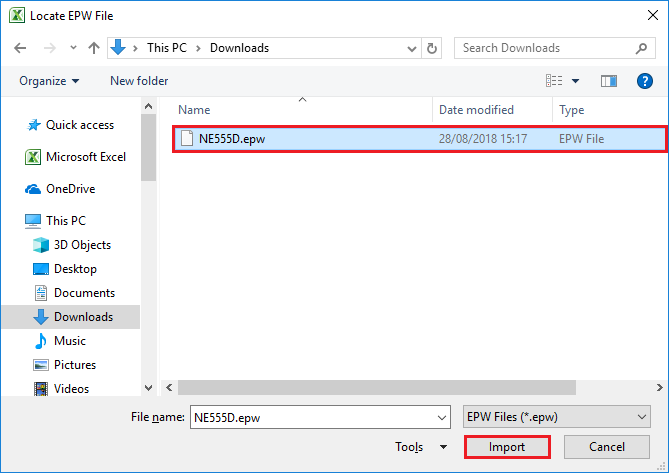Sort by Date modified column
The height and width of the screenshot is (473, 669).
tap(476, 110)
